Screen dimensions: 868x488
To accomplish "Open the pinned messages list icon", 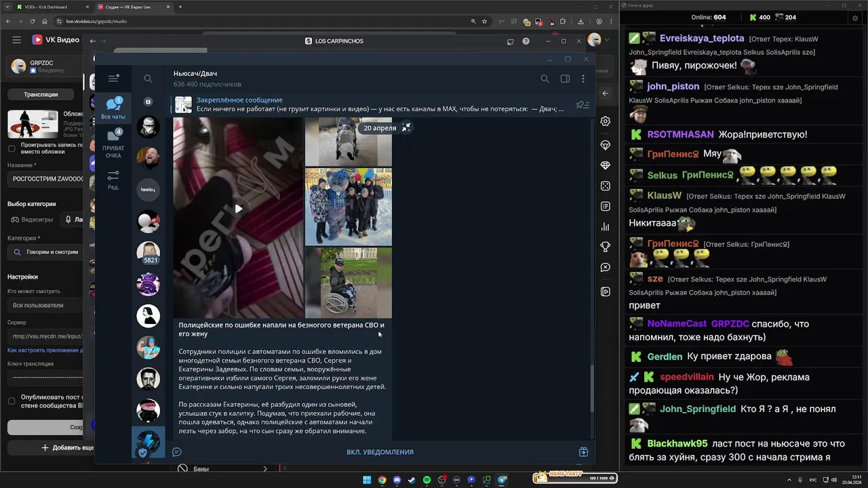I will pos(583,105).
